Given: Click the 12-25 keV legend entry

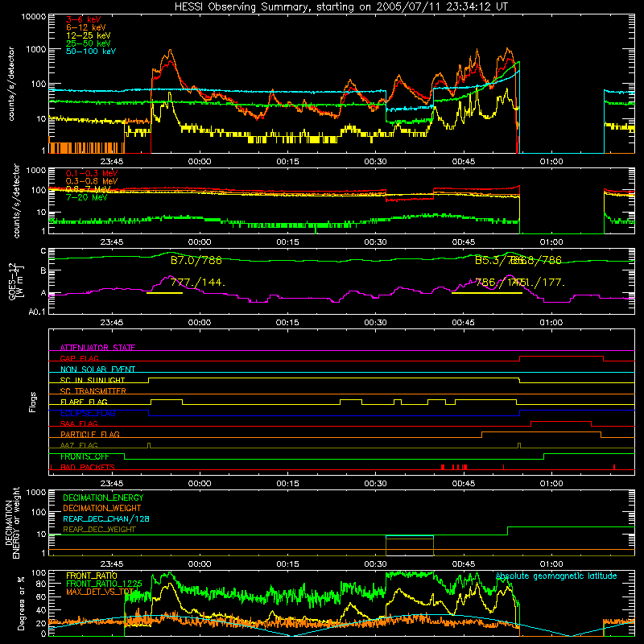Looking at the screenshot, I should [89, 35].
